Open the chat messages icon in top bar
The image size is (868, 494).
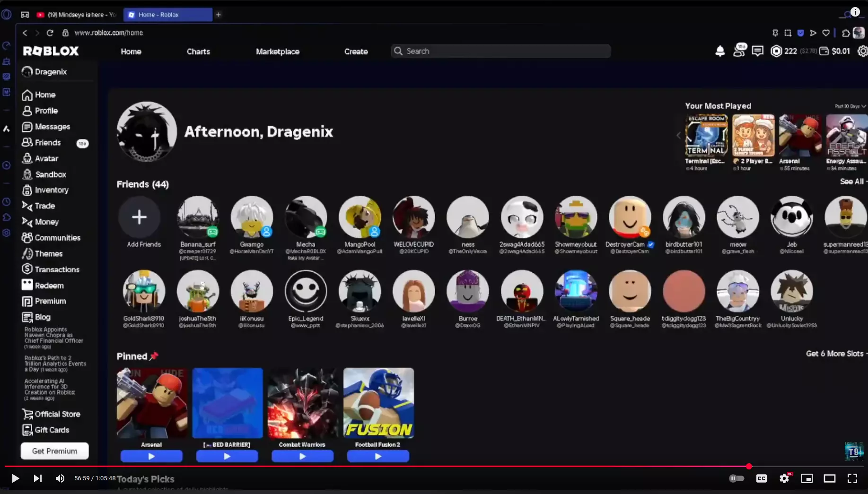tap(757, 51)
